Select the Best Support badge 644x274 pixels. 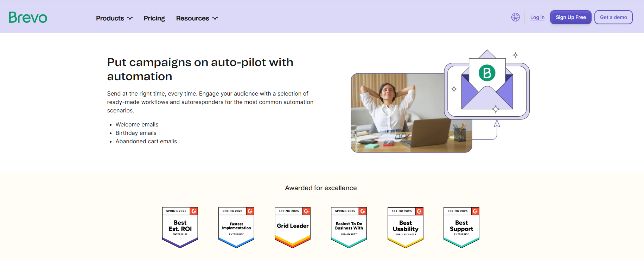click(x=461, y=228)
